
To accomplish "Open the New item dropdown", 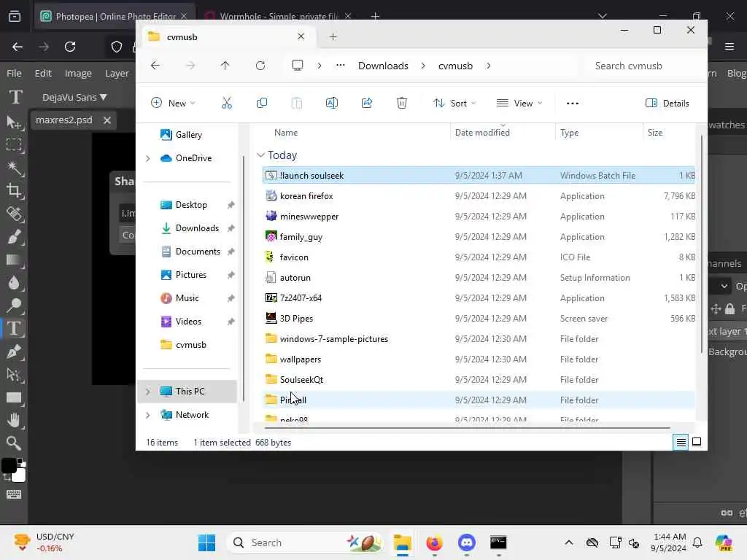I will click(x=172, y=104).
